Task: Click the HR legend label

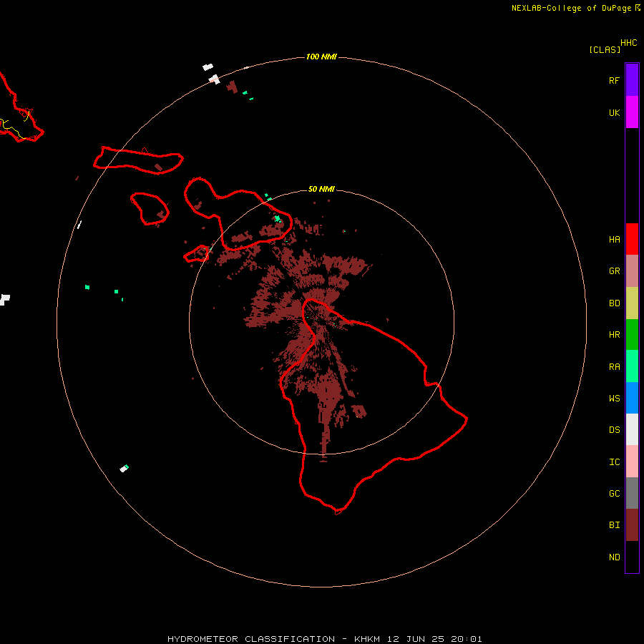Action: click(614, 335)
